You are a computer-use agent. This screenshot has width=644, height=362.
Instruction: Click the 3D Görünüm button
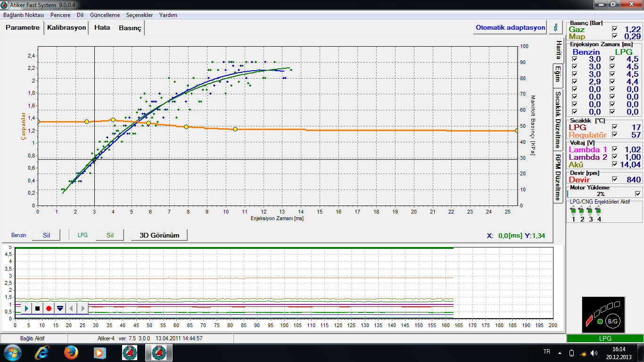point(159,235)
